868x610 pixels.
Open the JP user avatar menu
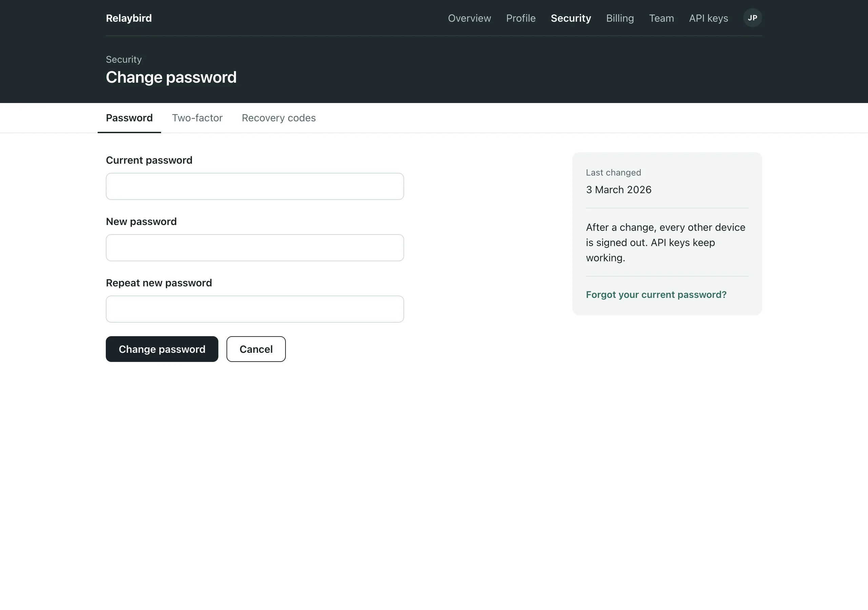click(x=752, y=18)
